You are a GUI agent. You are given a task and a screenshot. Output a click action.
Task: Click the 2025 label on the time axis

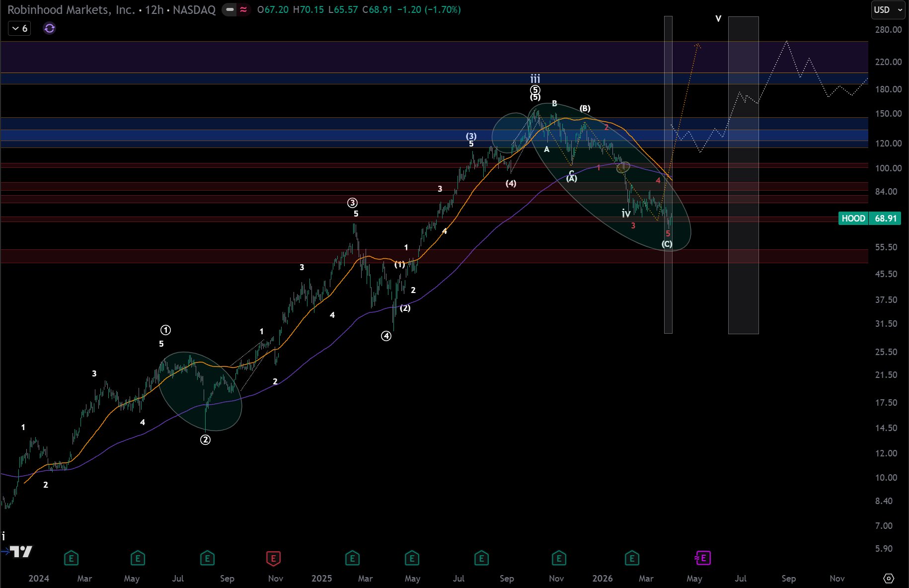[321, 579]
